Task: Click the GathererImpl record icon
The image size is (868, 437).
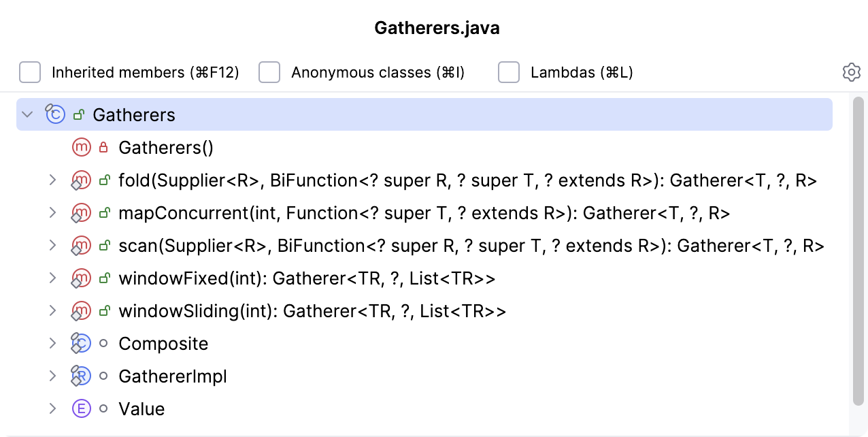Action: click(81, 376)
